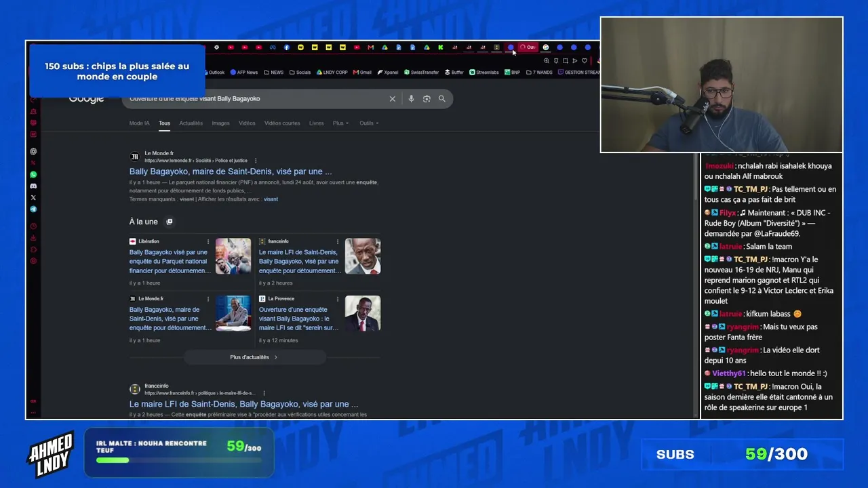Open the Libération article headline

coord(170,262)
